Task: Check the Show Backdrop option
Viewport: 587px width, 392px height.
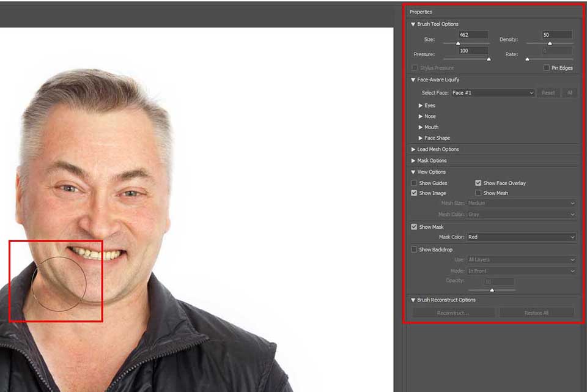Action: (415, 250)
